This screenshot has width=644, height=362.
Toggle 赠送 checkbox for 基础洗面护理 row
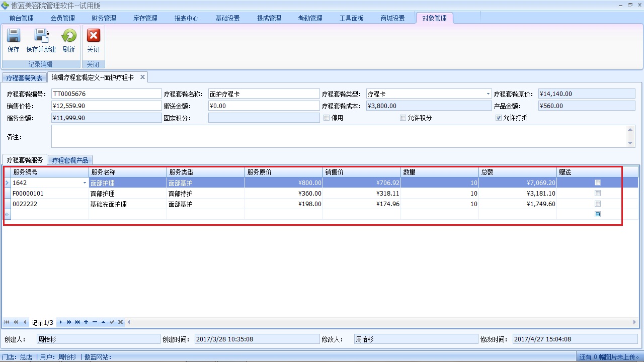598,204
